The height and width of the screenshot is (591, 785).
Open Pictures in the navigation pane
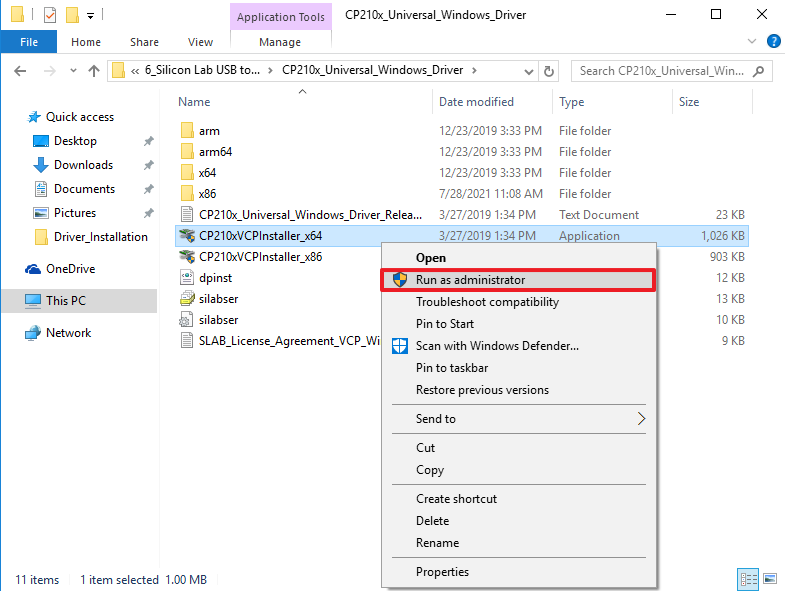pyautogui.click(x=75, y=213)
